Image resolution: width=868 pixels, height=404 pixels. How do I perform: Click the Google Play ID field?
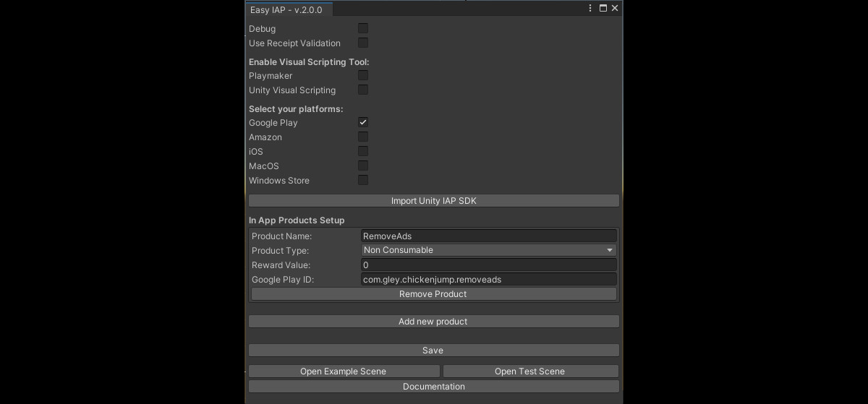(489, 279)
